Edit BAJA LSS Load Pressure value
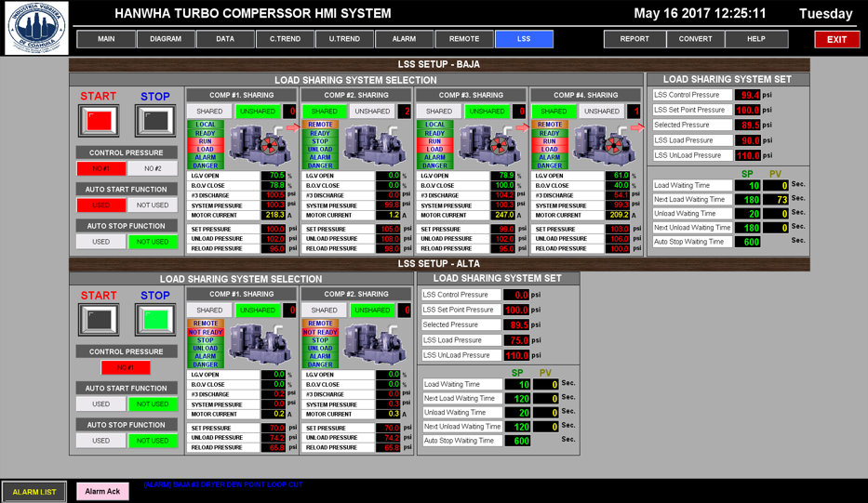868x503 pixels. tap(747, 140)
